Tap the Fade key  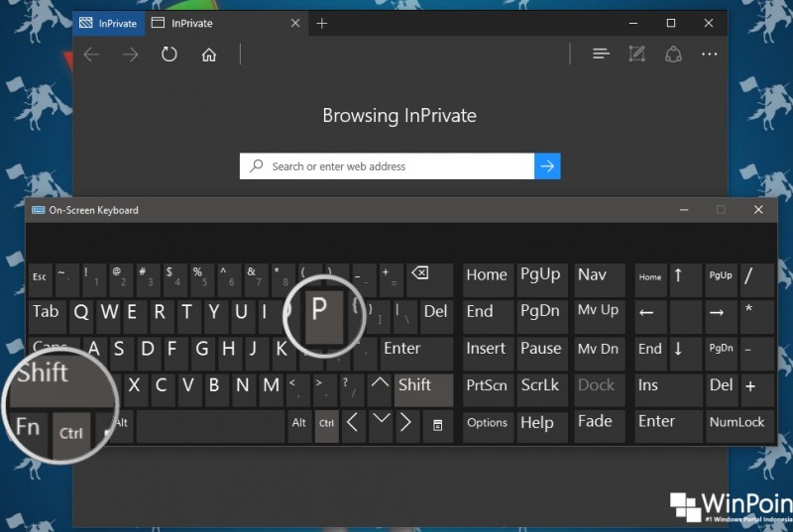[600, 427]
